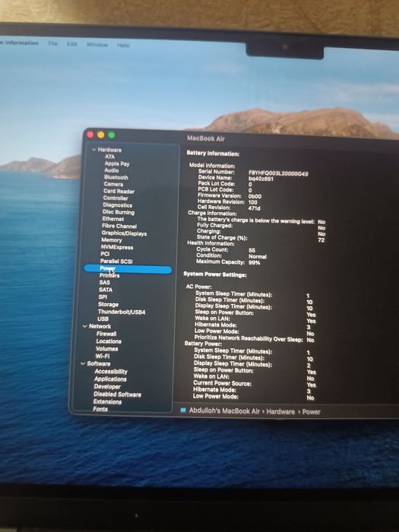The height and width of the screenshot is (532, 399).
Task: Select Volumes under Network
Action: [x=107, y=348]
